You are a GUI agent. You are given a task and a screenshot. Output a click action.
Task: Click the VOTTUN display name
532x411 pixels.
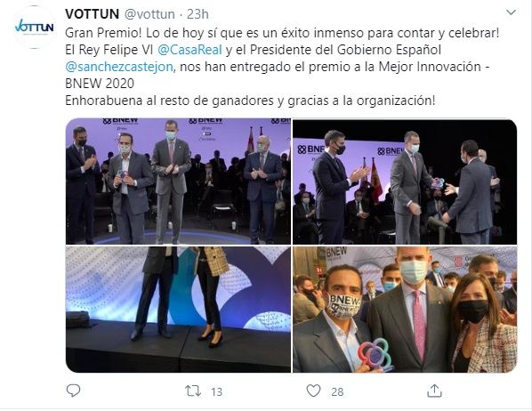[92, 14]
